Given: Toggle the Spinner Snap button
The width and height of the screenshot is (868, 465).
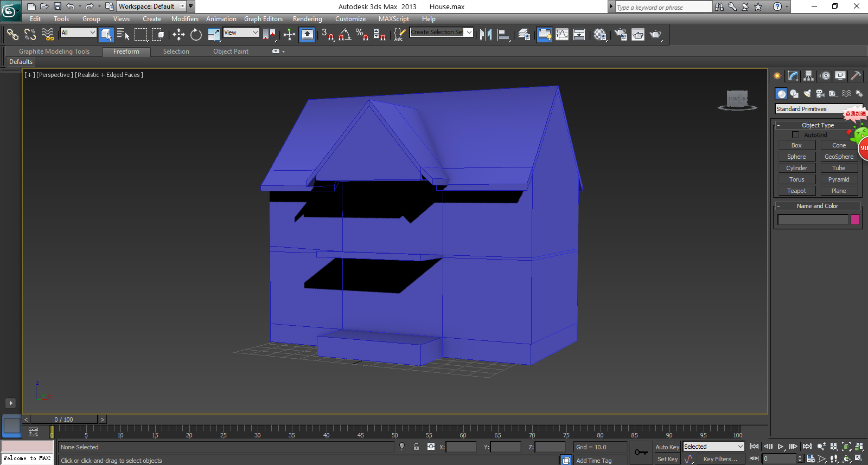Looking at the screenshot, I should (x=380, y=35).
